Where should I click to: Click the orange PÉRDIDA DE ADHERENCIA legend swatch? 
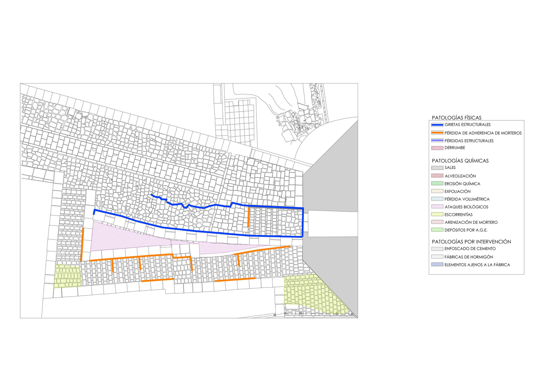(x=437, y=133)
